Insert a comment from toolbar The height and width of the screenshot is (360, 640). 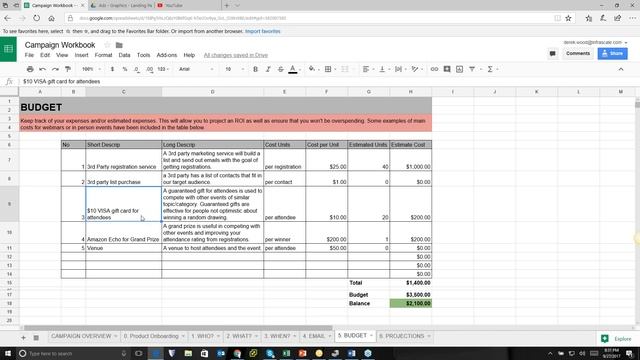tap(447, 69)
